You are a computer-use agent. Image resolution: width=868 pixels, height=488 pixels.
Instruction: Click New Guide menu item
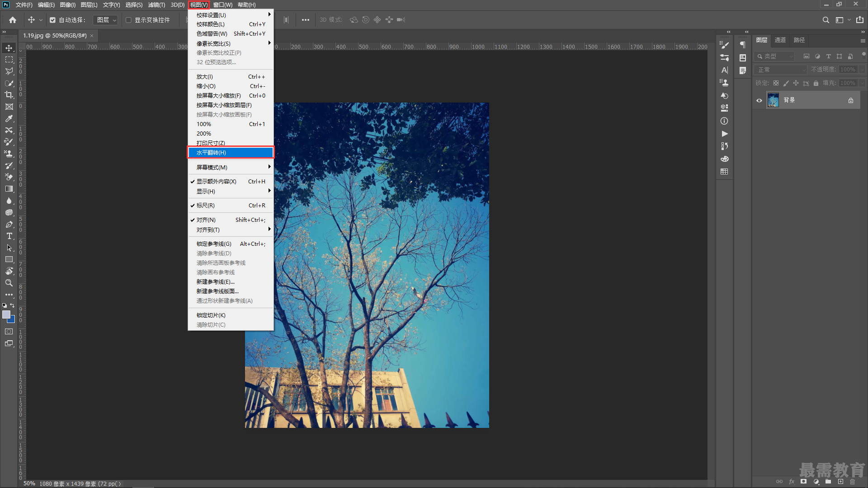231,282
